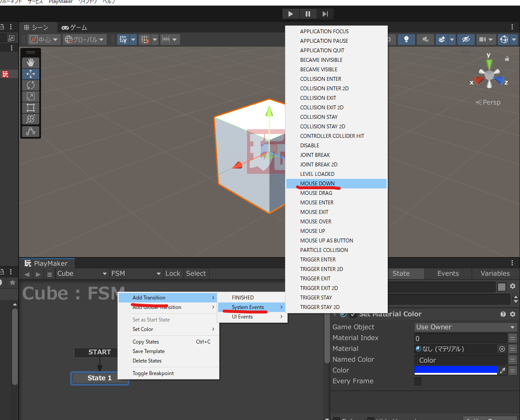
Task: Open PlayMaker recent FSM list icon
Action: tap(50, 274)
